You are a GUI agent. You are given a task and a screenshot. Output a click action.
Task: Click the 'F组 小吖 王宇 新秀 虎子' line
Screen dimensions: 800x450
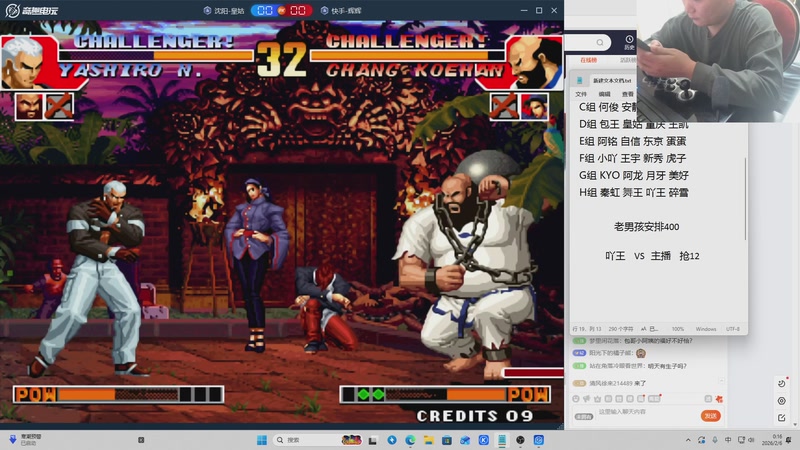click(x=632, y=159)
